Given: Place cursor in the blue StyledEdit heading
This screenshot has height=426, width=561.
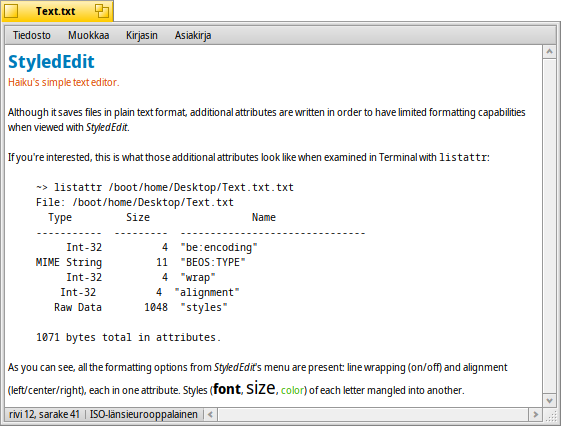Looking at the screenshot, I should pos(51,62).
